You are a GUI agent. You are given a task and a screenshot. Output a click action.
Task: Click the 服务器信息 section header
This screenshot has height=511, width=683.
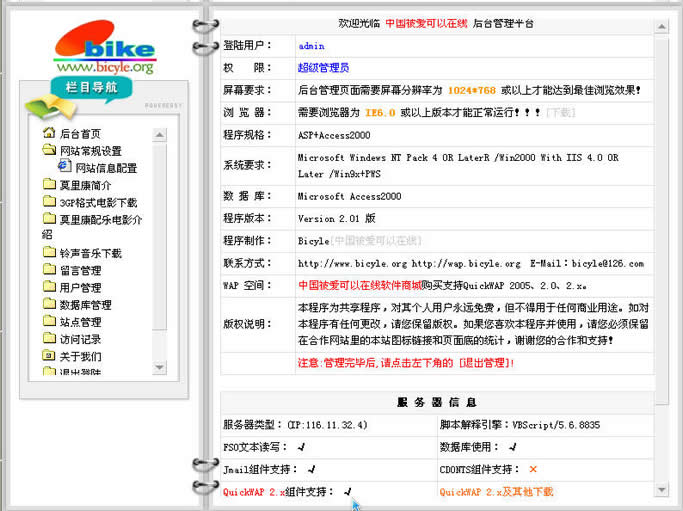pos(437,402)
